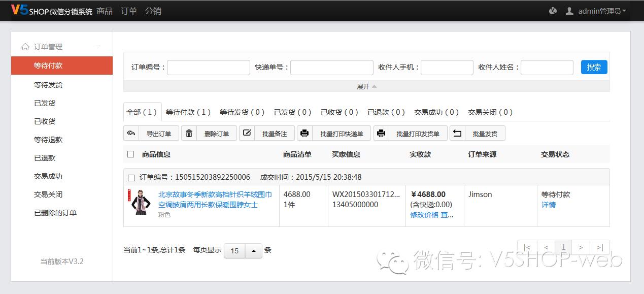
Task: Click the print icon for 批量打印快递单
Action: (304, 133)
